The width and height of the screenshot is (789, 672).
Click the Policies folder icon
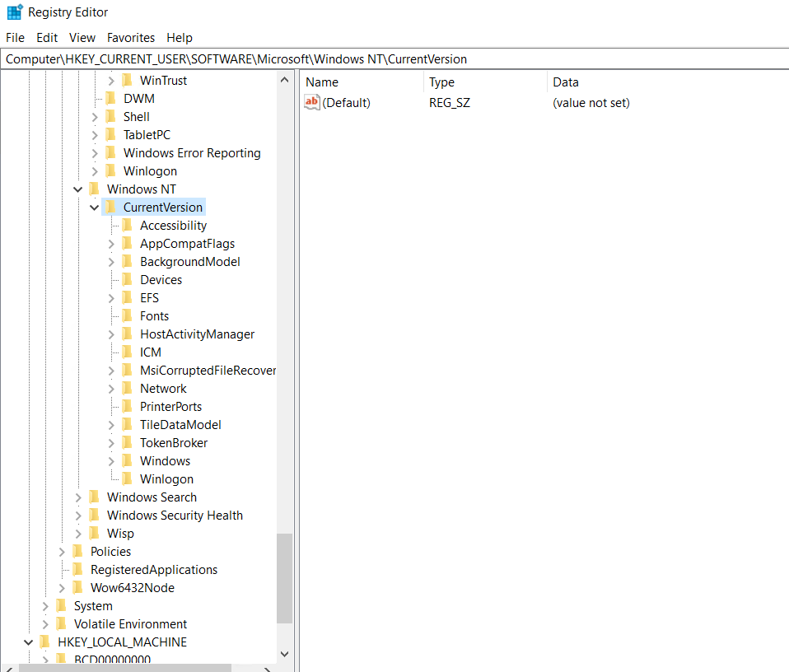(x=77, y=551)
